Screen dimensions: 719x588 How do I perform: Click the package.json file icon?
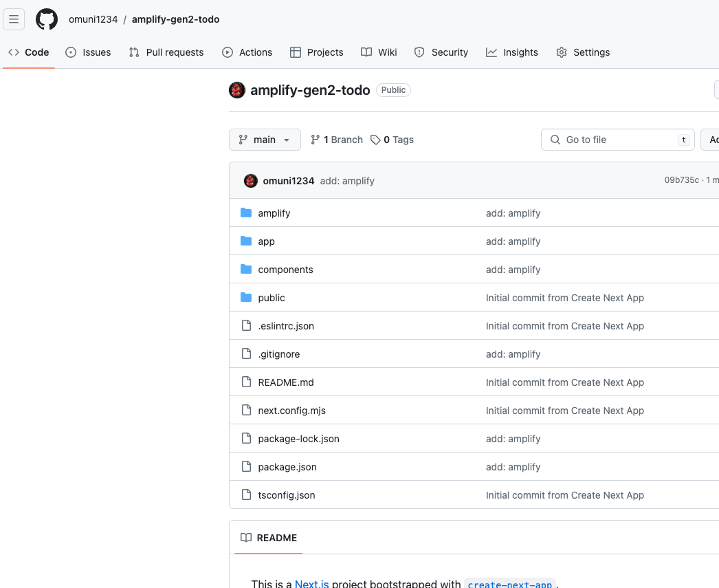(246, 466)
